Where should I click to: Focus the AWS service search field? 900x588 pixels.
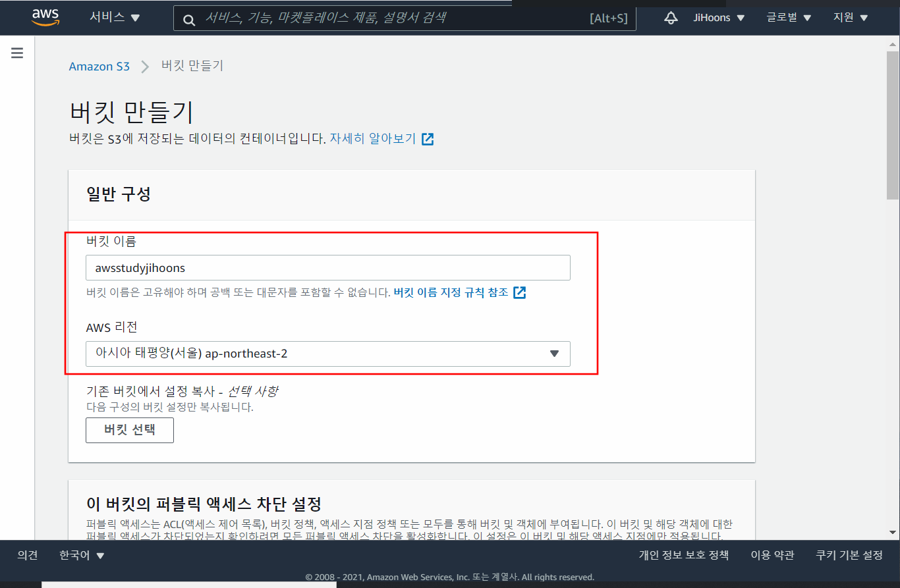click(405, 18)
